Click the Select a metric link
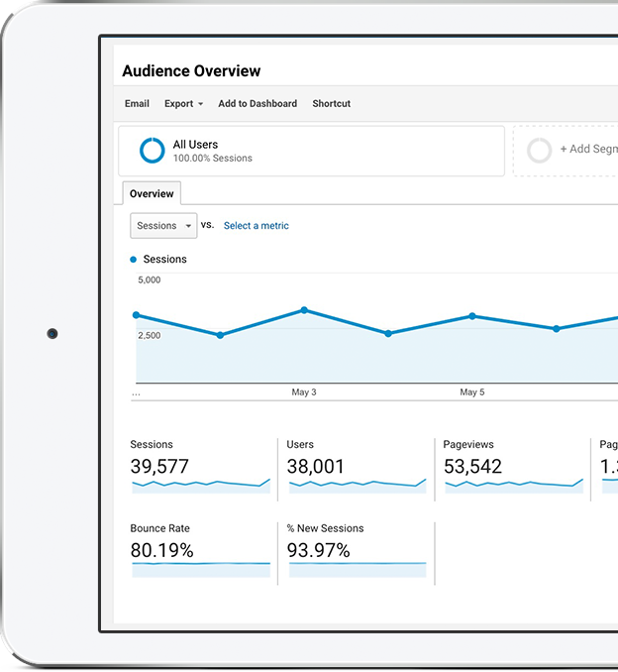Image resolution: width=618 pixels, height=672 pixels. 257,226
